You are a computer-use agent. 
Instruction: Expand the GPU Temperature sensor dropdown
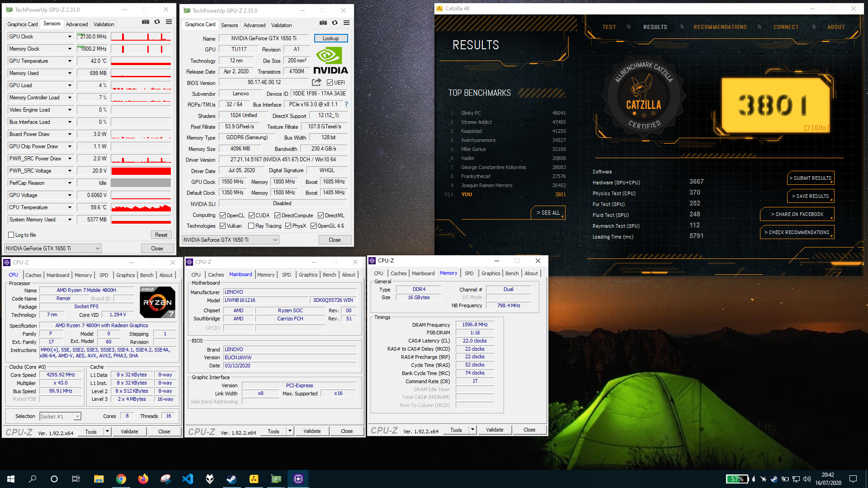coord(70,61)
